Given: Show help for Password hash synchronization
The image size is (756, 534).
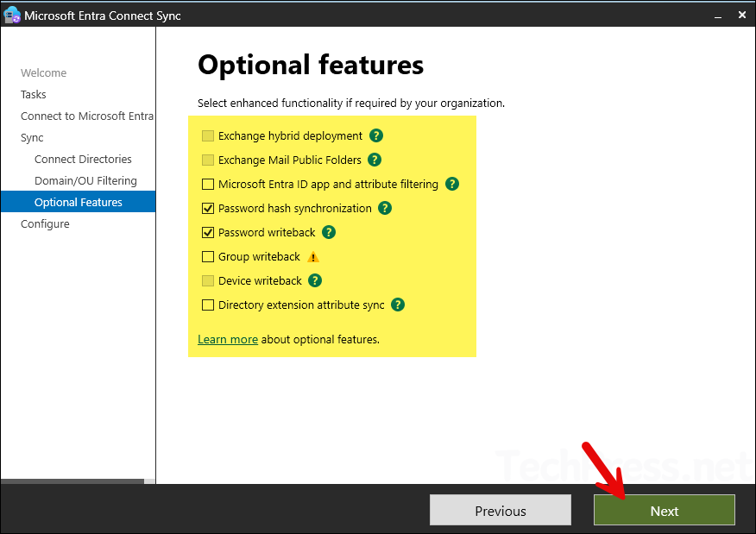Looking at the screenshot, I should (385, 208).
